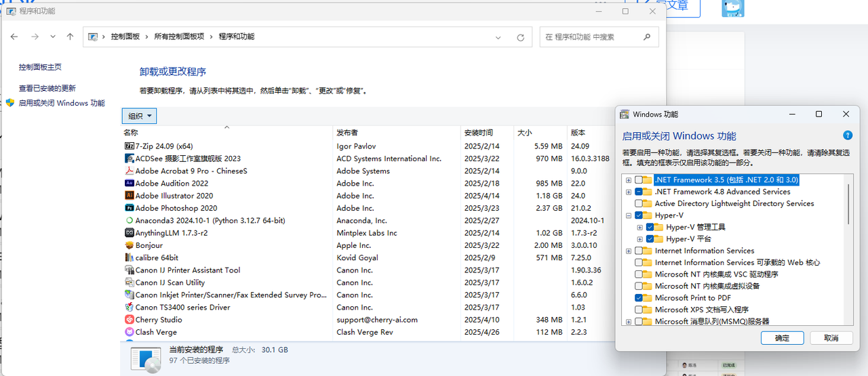Click the AnythingLLM program icon
The width and height of the screenshot is (868, 376).
[x=130, y=233]
